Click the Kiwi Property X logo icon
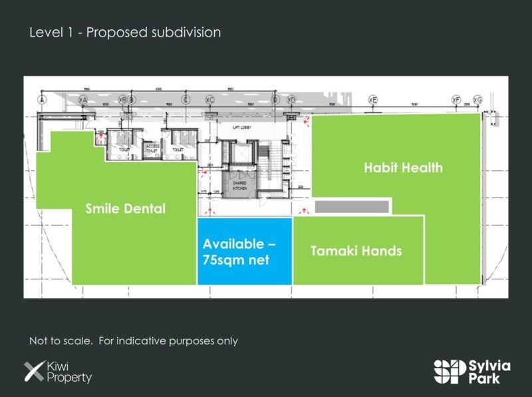532x397 pixels. tap(33, 372)
